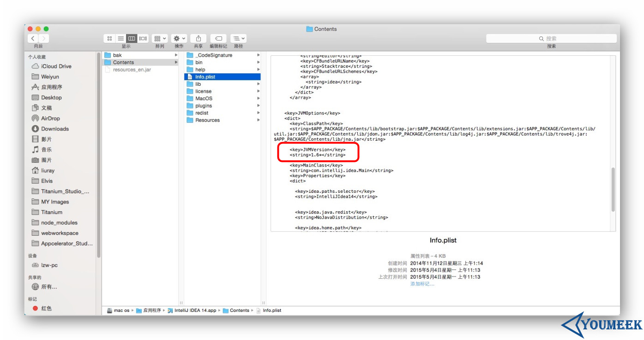Click the Edit Tags (编辑标记) toolbar icon
The height and width of the screenshot is (340, 644).
pos(218,38)
